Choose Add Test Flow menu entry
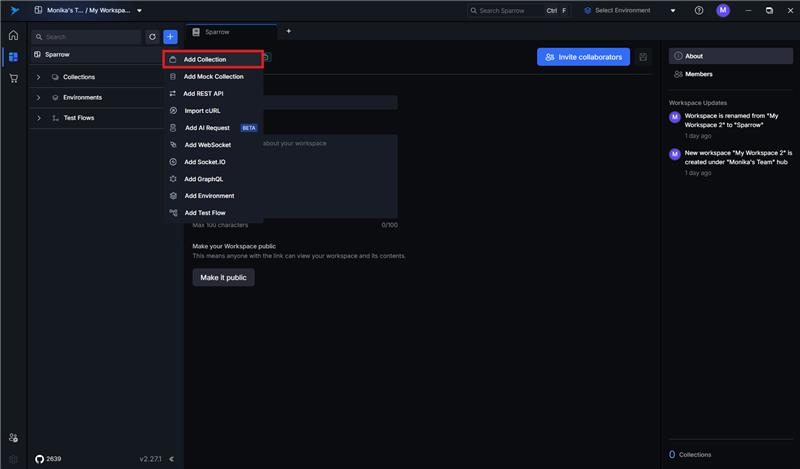800x469 pixels. (213, 213)
